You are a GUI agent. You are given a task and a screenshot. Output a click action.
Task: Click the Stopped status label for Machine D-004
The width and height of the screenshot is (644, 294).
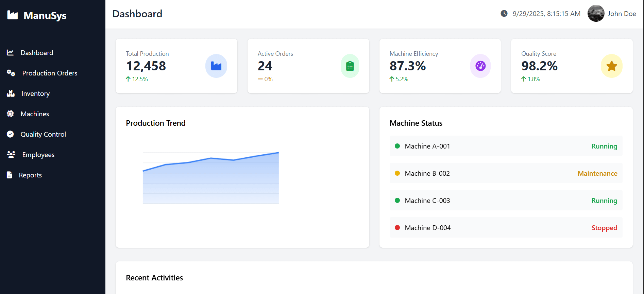604,228
